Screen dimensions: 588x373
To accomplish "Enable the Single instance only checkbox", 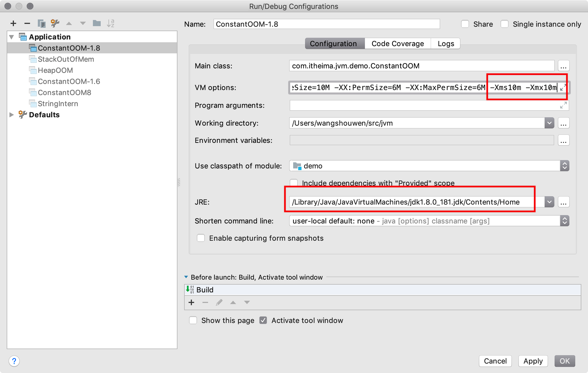I will click(x=505, y=24).
